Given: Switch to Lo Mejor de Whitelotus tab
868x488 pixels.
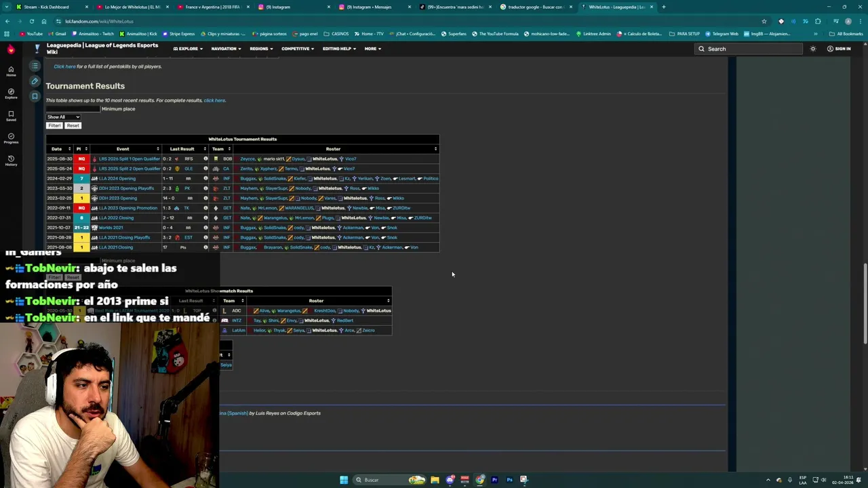Looking at the screenshot, I should click(132, 7).
